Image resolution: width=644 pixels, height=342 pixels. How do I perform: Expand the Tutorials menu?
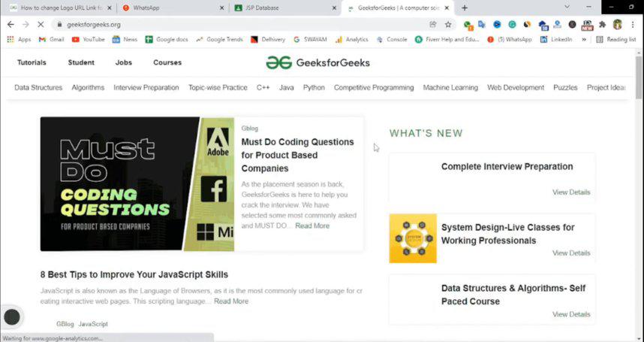pos(32,62)
